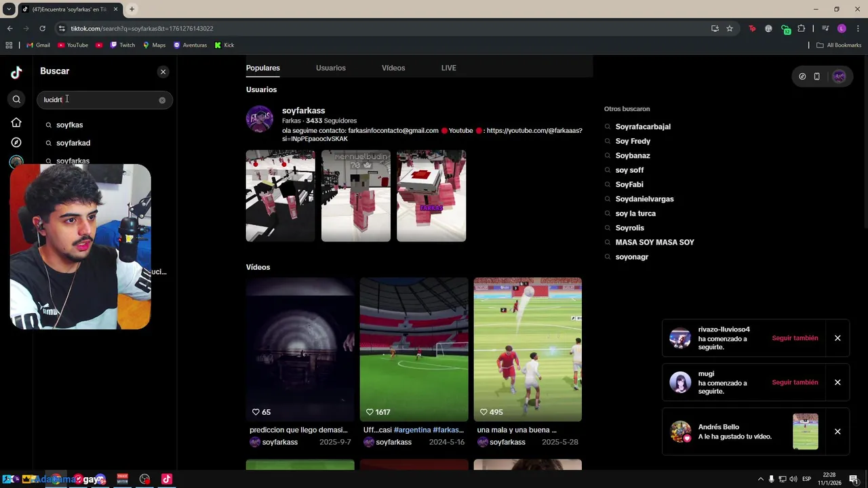Screen dimensions: 868x488
Task: Search 'soy la turca' from Otros buscaron
Action: tap(635, 213)
